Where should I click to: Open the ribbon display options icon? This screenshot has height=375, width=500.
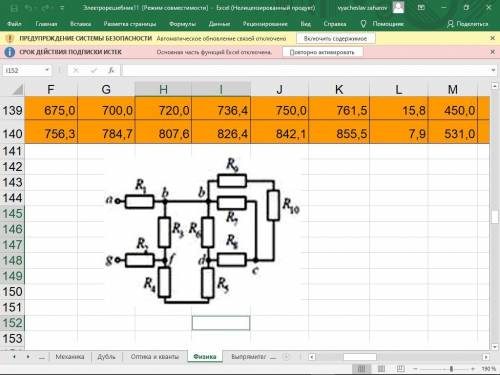[x=421, y=7]
